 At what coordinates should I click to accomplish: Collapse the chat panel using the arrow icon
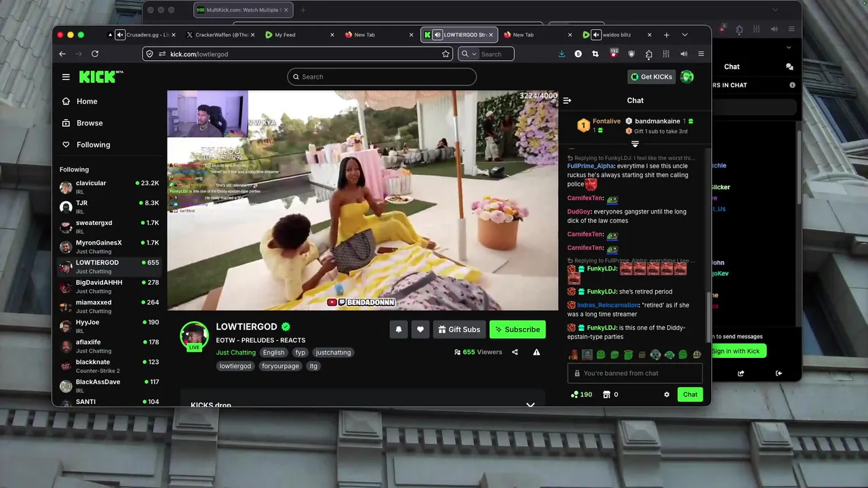(567, 100)
